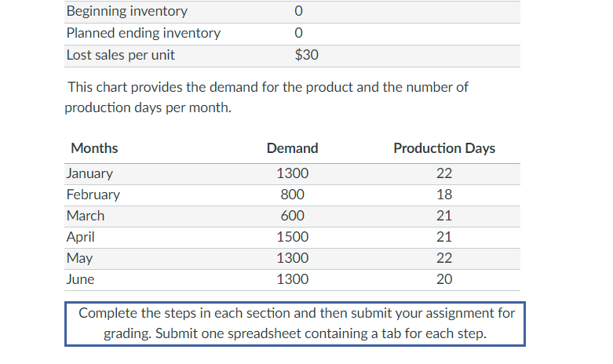This screenshot has width=613, height=364.
Task: Click the Months column header
Action: [x=94, y=147]
